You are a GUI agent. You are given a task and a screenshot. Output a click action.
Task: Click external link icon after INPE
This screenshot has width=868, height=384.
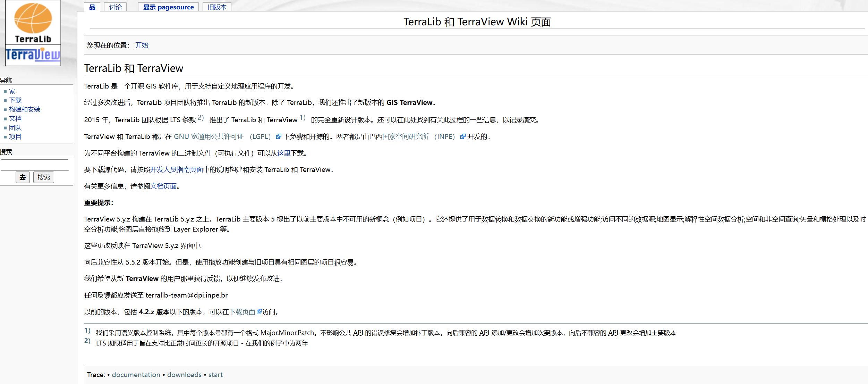(x=462, y=136)
